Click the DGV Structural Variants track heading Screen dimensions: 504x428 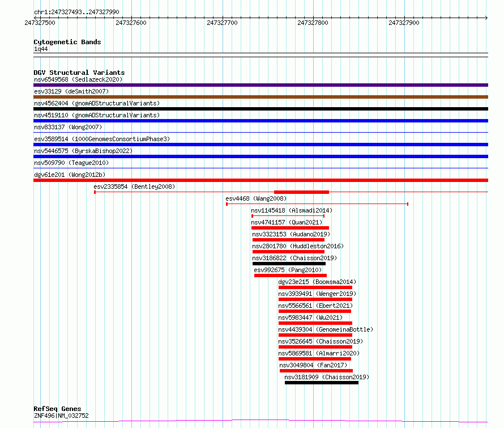[x=79, y=73]
